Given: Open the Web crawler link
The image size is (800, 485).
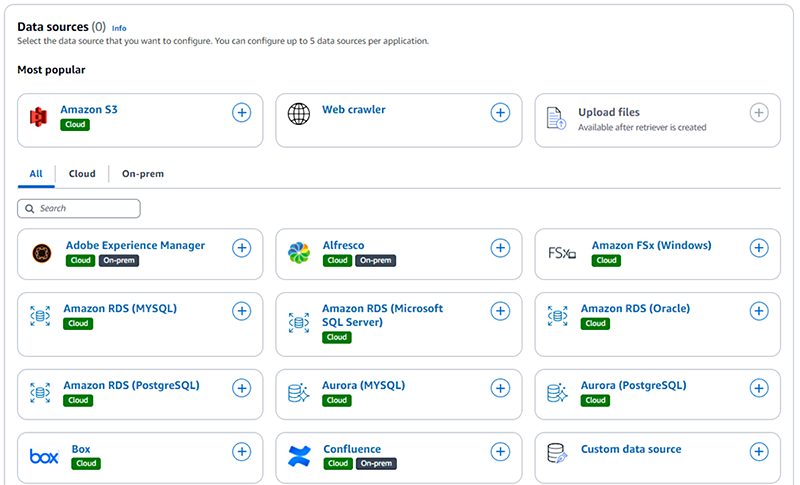Looking at the screenshot, I should click(354, 110).
